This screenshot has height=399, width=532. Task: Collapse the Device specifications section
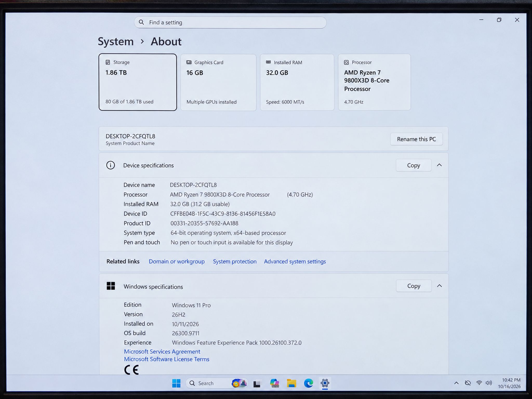tap(439, 165)
